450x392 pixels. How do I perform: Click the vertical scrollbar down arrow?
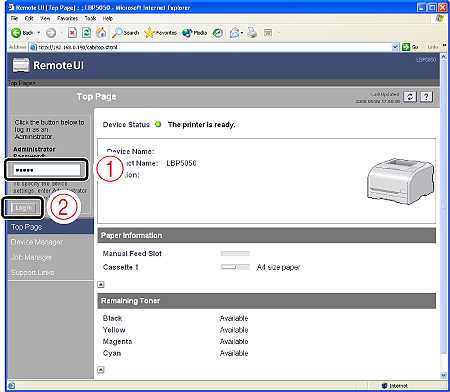pyautogui.click(x=444, y=376)
